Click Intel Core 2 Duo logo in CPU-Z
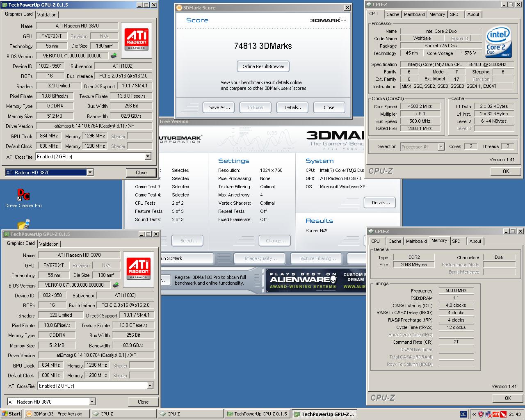525x420 pixels. pos(498,43)
